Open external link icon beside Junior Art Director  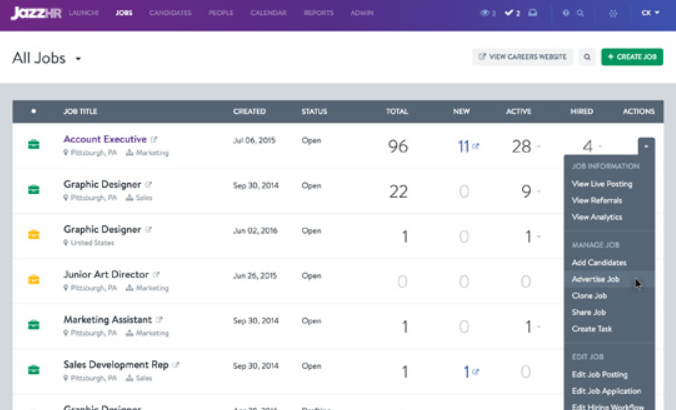[156, 274]
